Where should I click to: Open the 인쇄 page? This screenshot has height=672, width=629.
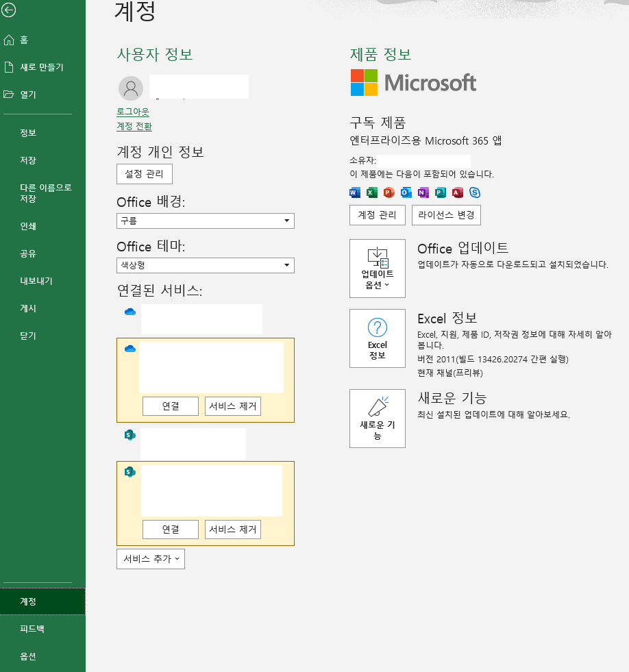pyautogui.click(x=43, y=226)
